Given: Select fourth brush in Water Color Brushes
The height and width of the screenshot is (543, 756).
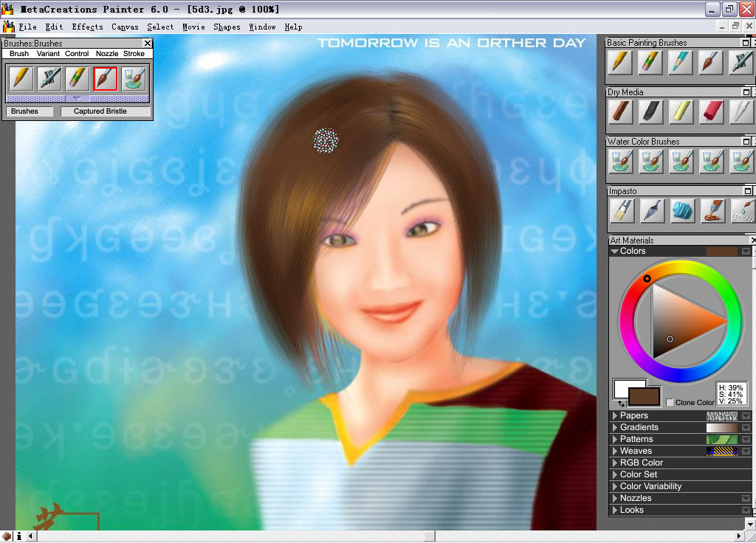Looking at the screenshot, I should [x=711, y=162].
